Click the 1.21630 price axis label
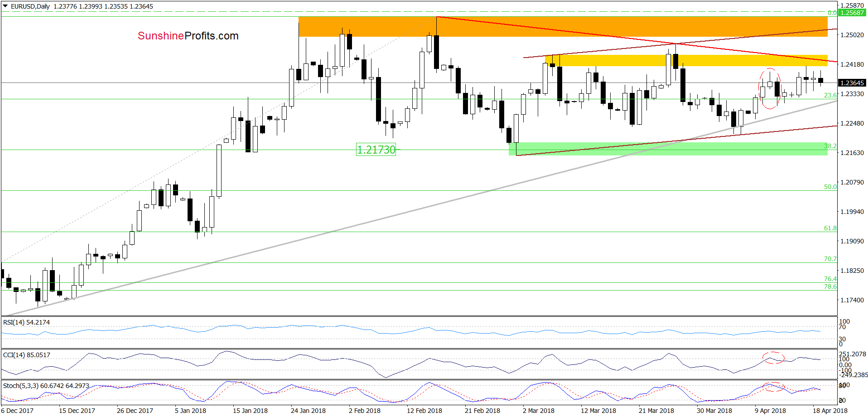868x417 pixels. tap(852, 153)
